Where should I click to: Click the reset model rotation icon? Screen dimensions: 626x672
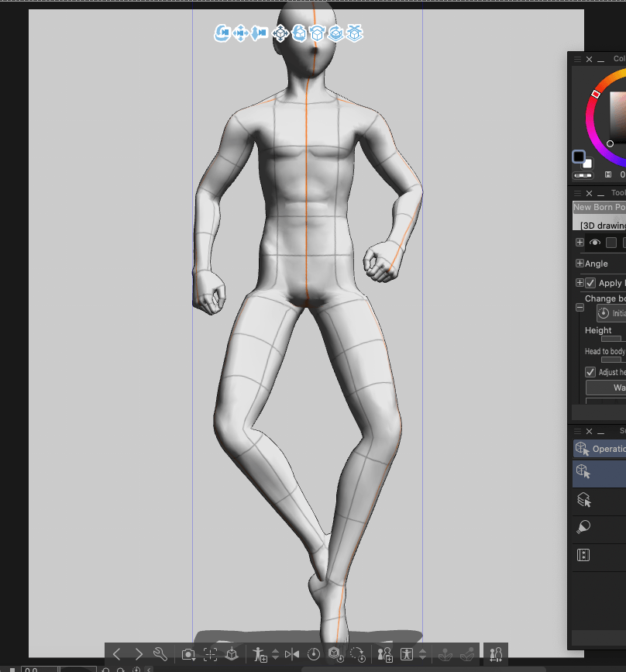[357, 654]
